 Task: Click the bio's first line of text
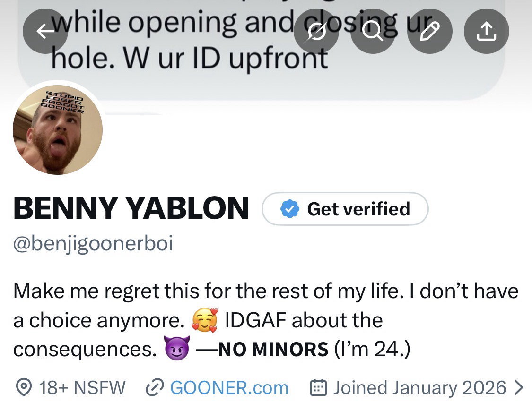tap(266, 291)
